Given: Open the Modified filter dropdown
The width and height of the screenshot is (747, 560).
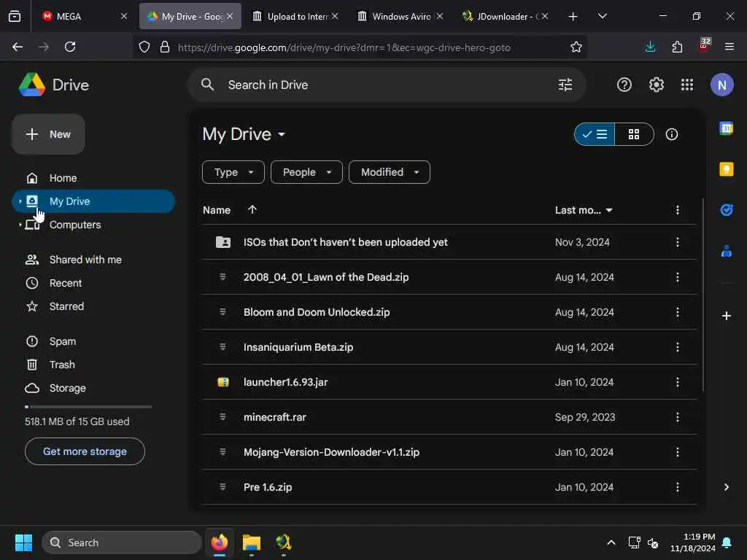Looking at the screenshot, I should tap(390, 172).
